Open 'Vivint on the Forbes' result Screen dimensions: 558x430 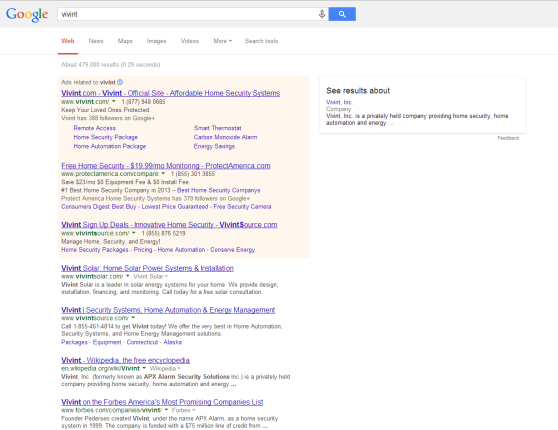162,402
